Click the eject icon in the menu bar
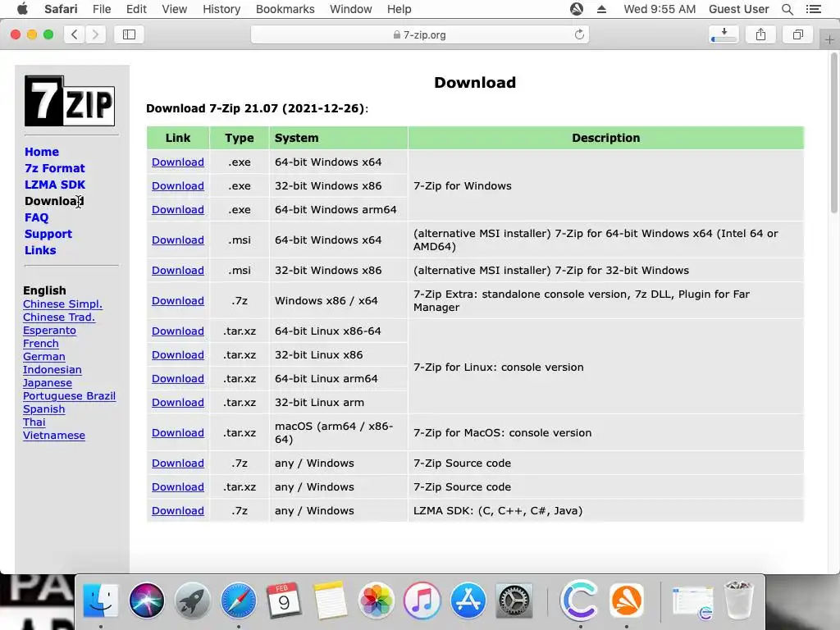The width and height of the screenshot is (840, 630). click(x=601, y=9)
